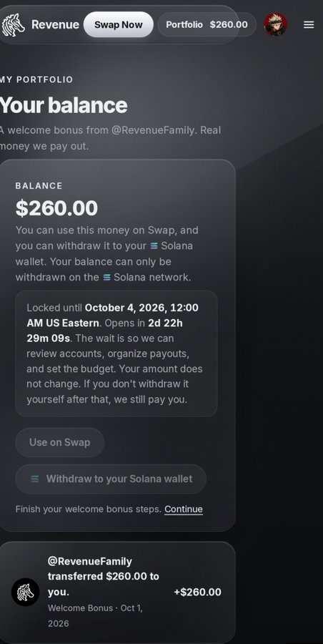Click the Solana icon before "Solana wallet" text
323x644 pixels.
[x=154, y=246]
